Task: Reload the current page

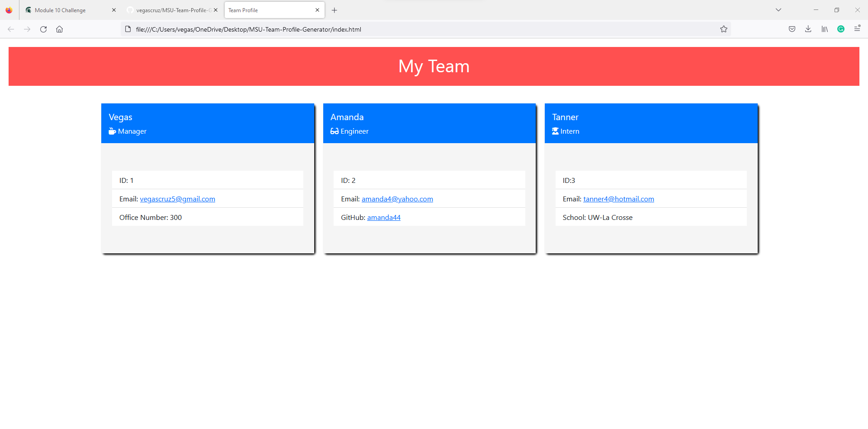Action: pyautogui.click(x=43, y=29)
